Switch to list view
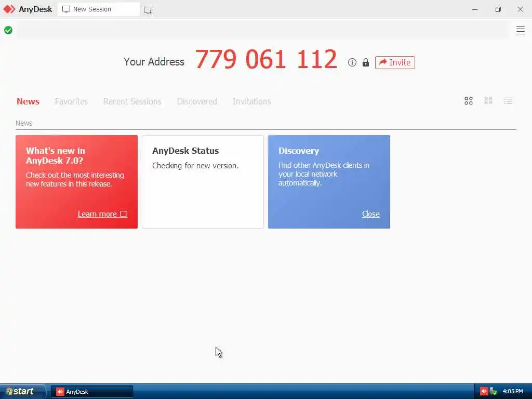 coord(508,101)
